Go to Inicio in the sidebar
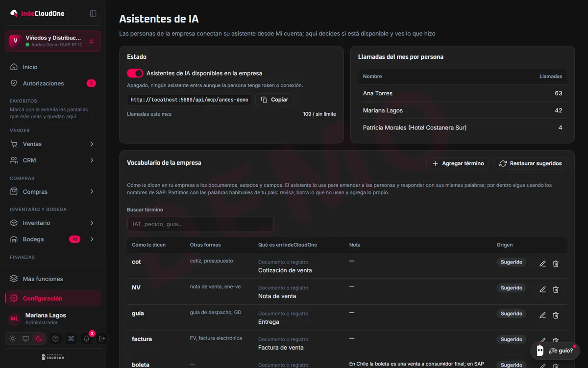This screenshot has width=588, height=368. pyautogui.click(x=53, y=67)
